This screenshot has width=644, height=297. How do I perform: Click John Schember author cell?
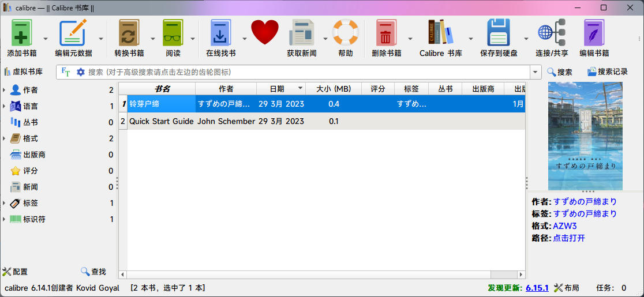[226, 122]
